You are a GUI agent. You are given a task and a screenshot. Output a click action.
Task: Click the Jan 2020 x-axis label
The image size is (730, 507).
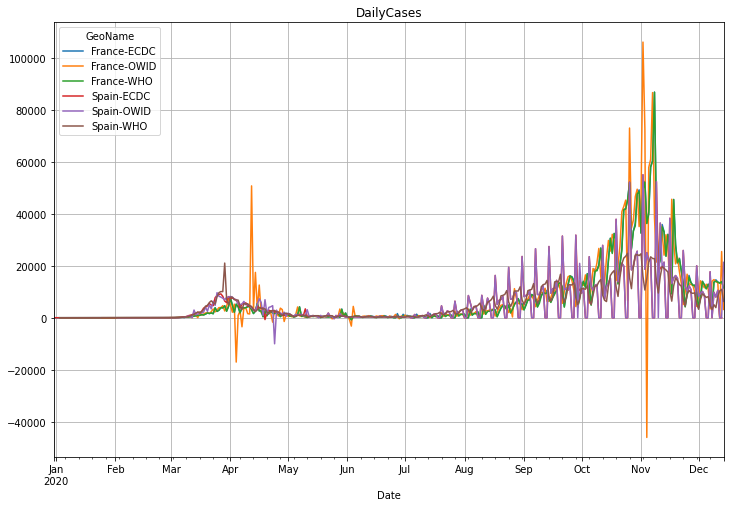coord(56,475)
